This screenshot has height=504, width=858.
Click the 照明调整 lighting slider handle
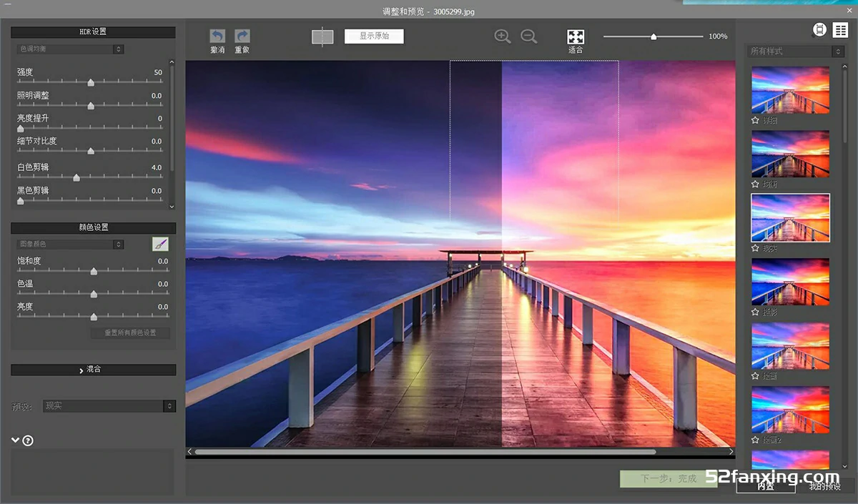pos(91,106)
